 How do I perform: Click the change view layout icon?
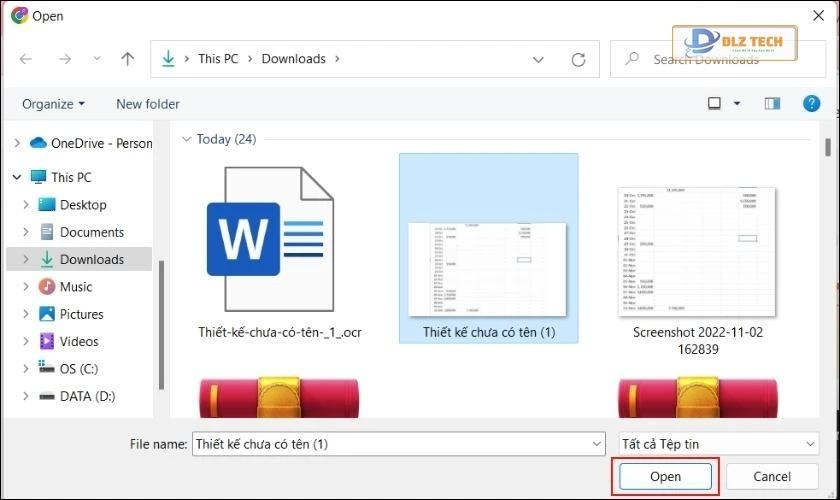[715, 103]
